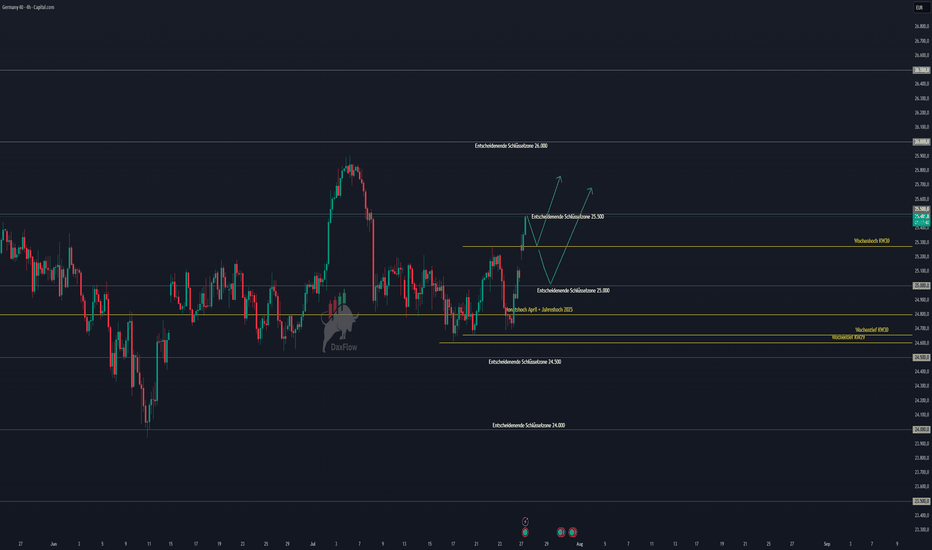Open the third green event marker before Aug
This screenshot has height=550, width=932.
(x=572, y=532)
